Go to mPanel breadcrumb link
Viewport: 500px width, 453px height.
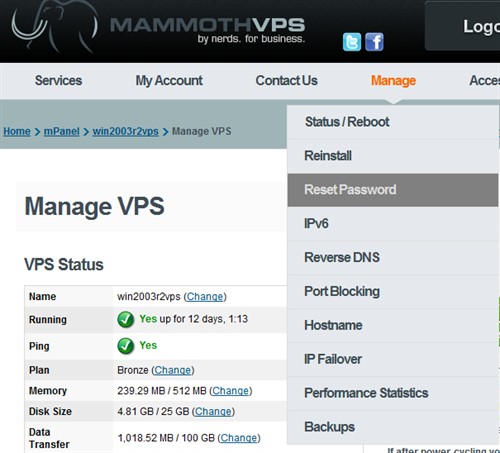pyautogui.click(x=61, y=131)
